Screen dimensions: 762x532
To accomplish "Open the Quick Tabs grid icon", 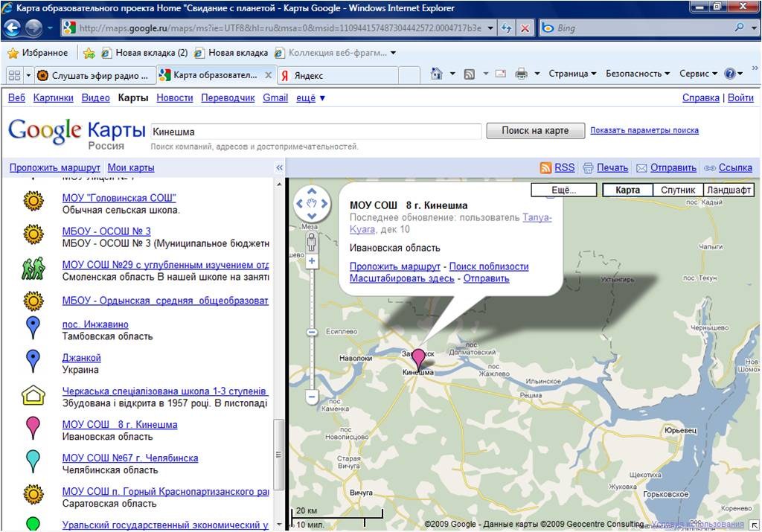I will pyautogui.click(x=15, y=75).
